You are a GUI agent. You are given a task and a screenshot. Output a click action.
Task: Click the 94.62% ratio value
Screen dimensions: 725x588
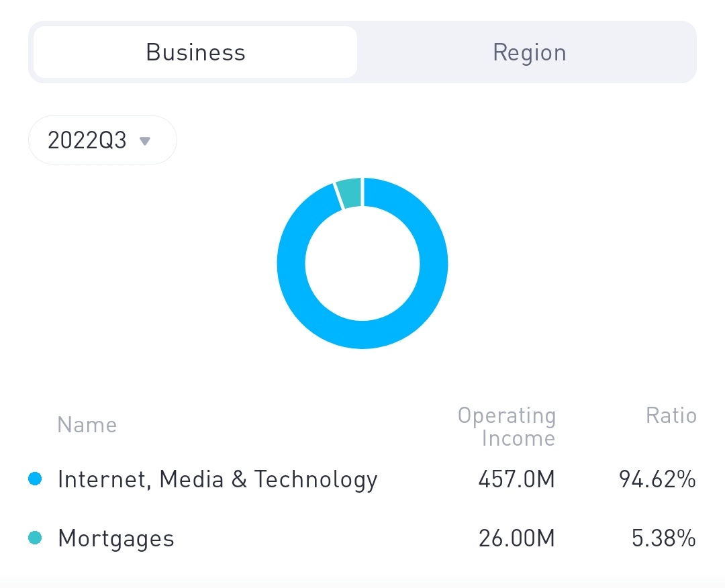(657, 480)
